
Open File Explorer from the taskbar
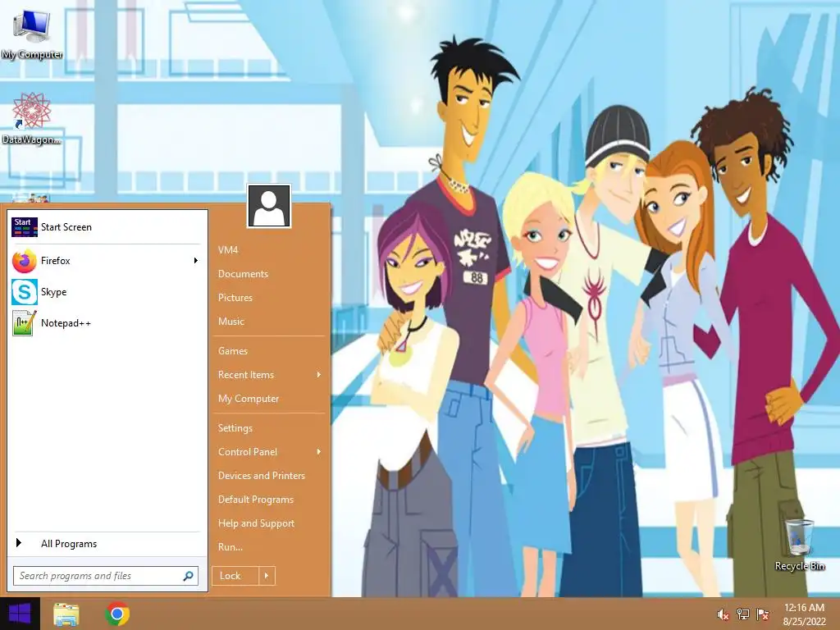click(66, 614)
